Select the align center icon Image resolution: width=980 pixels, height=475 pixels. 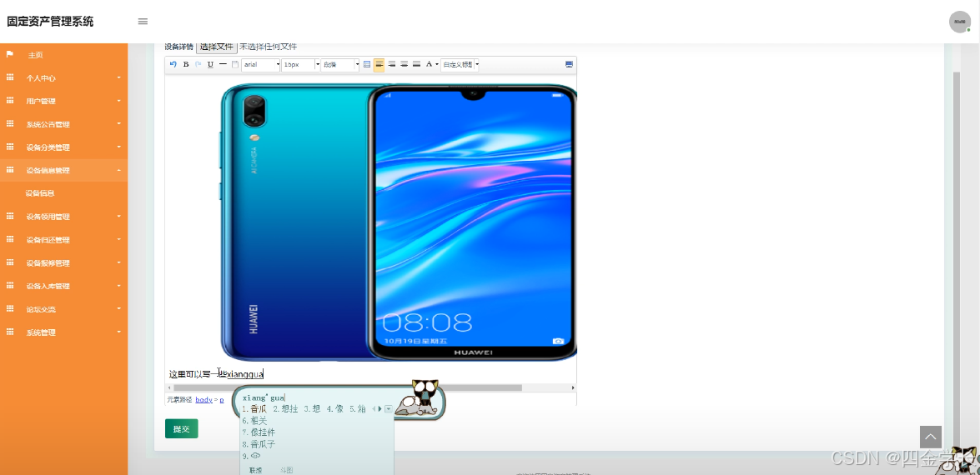click(405, 64)
